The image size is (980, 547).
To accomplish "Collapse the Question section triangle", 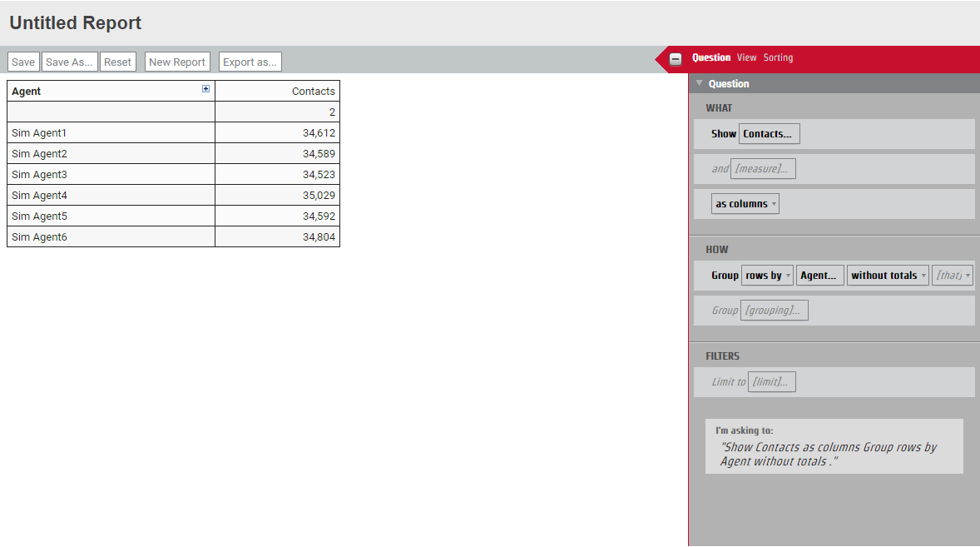I will [x=700, y=83].
